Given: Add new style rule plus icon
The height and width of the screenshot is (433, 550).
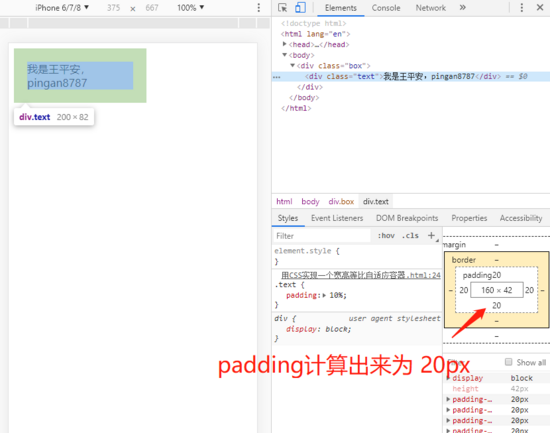Looking at the screenshot, I should pos(431,235).
